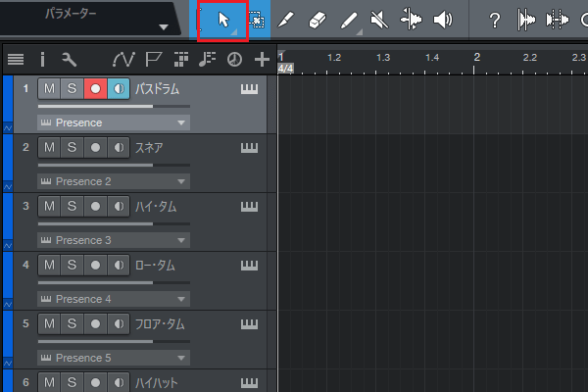Activate the Paint pencil tool
Viewport: 588px width, 392px height.
point(349,20)
